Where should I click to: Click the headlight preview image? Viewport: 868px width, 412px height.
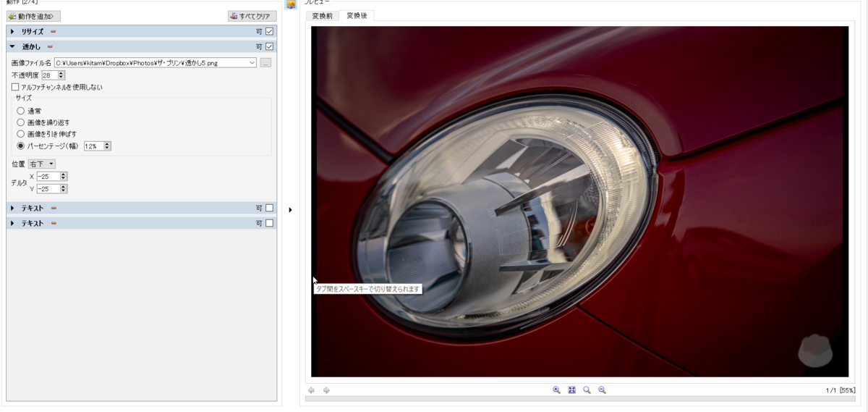[x=579, y=201]
